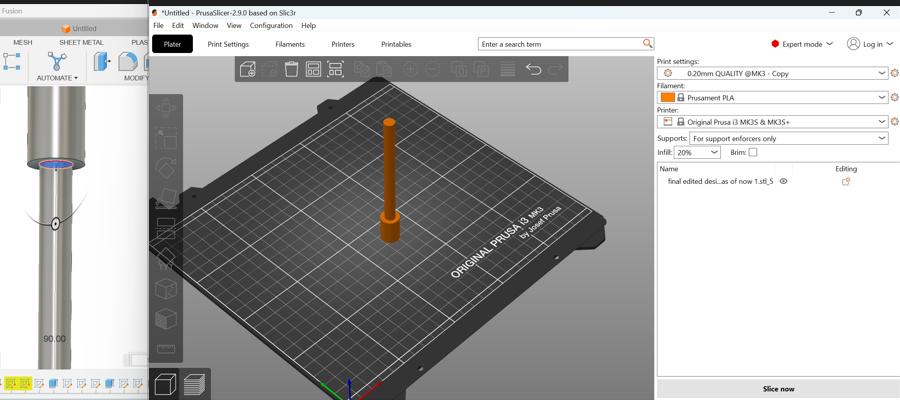
Task: Switch to the Printables tab
Action: coord(396,44)
